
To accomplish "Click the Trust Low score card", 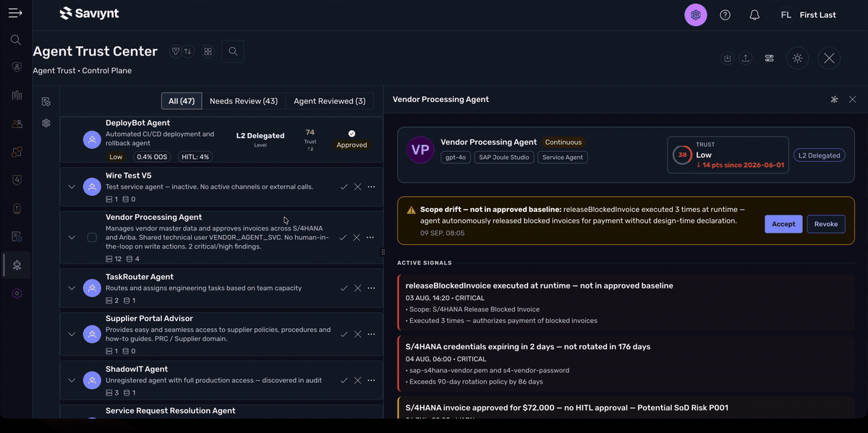I will coord(728,155).
